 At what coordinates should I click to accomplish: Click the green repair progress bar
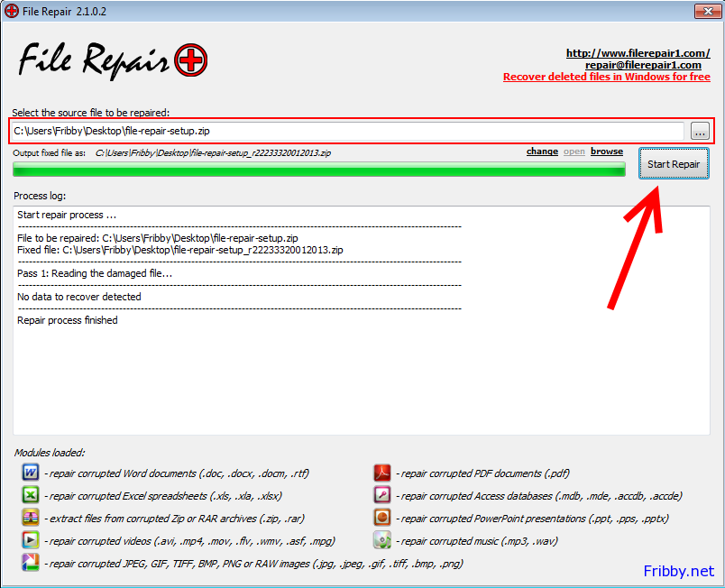(x=318, y=170)
